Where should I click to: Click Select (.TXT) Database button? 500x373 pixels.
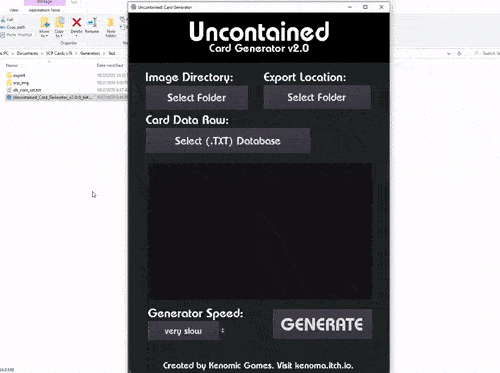click(228, 141)
